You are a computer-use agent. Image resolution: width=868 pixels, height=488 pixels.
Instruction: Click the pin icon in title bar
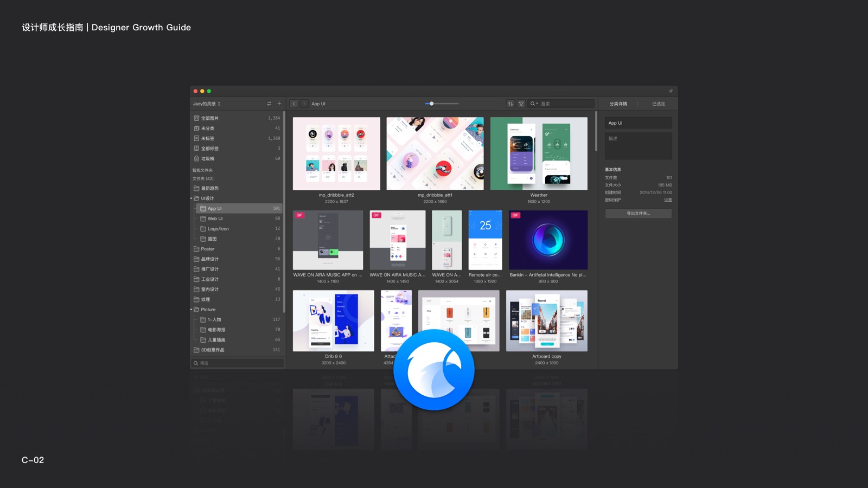(x=671, y=91)
